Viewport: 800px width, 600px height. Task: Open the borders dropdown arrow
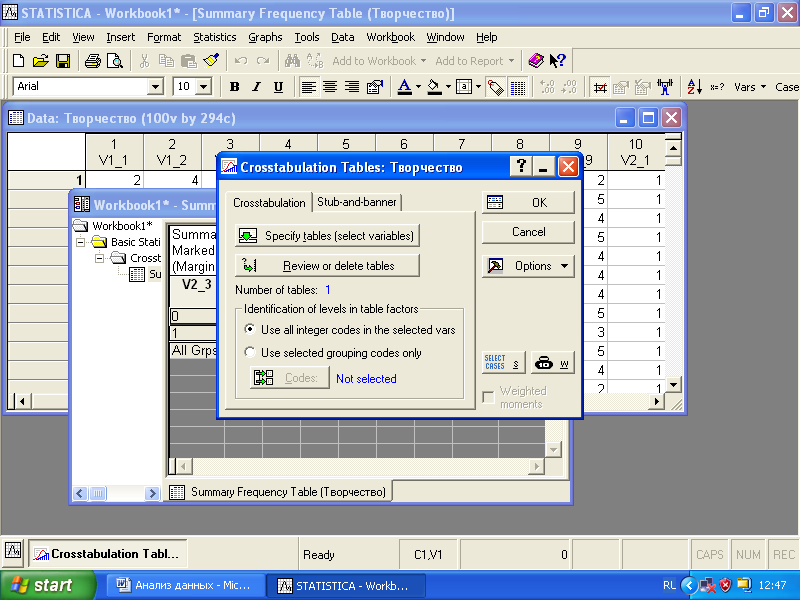[478, 87]
